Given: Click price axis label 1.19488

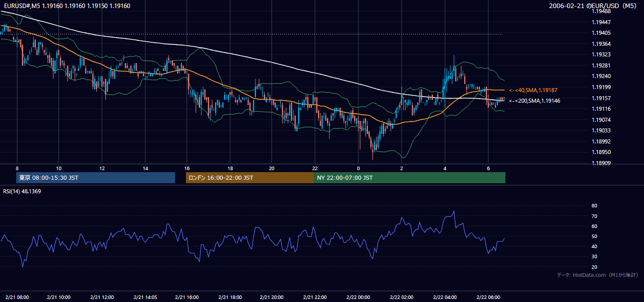Looking at the screenshot, I should point(601,12).
